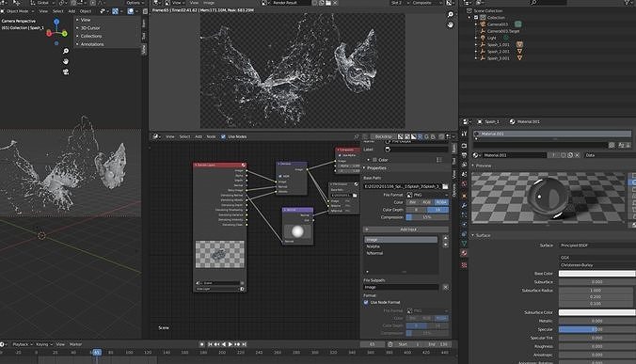Viewport: 636px width, 364px height.
Task: Open the Node menu in node editor
Action: coord(211,136)
